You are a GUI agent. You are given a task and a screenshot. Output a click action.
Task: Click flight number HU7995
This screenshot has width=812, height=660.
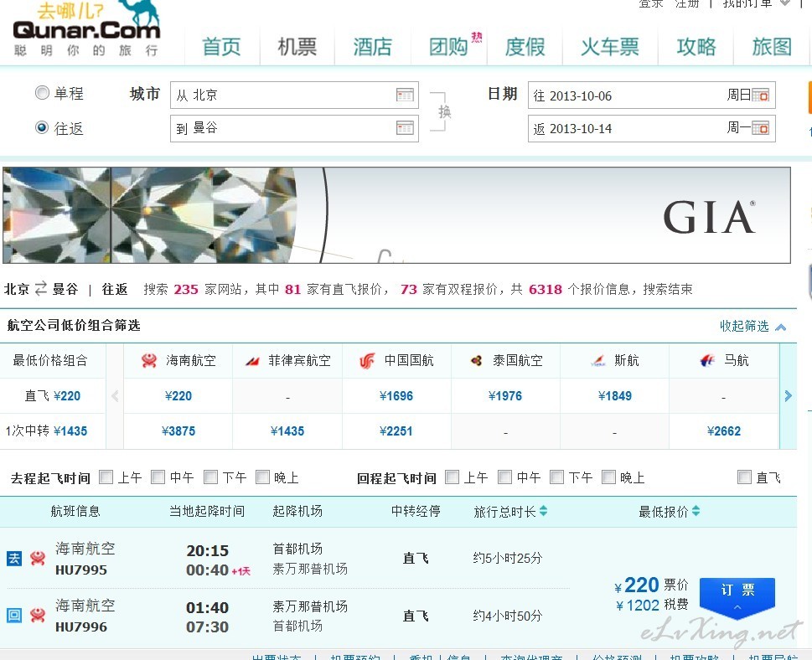pyautogui.click(x=81, y=570)
